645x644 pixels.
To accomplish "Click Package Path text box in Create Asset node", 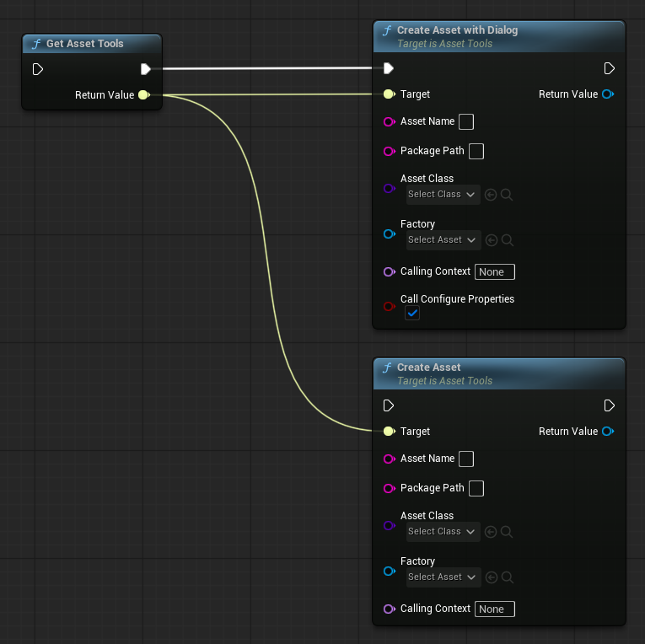I will pyautogui.click(x=476, y=489).
